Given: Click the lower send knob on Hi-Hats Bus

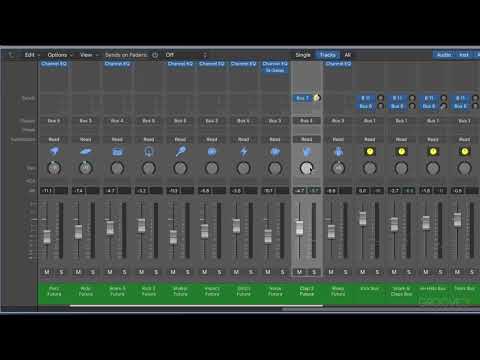Looking at the screenshot, I should click(x=443, y=106).
